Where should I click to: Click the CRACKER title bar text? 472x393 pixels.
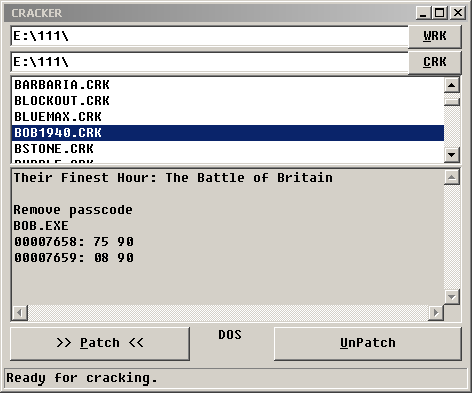(x=37, y=13)
